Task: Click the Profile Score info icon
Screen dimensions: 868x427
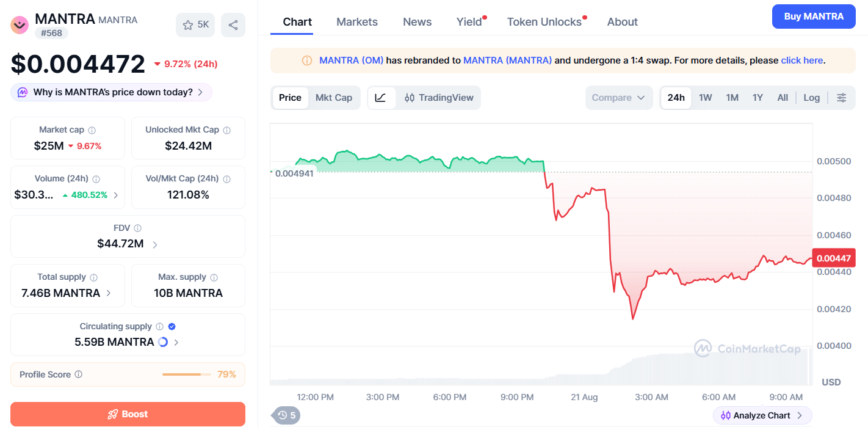Action: [79, 374]
